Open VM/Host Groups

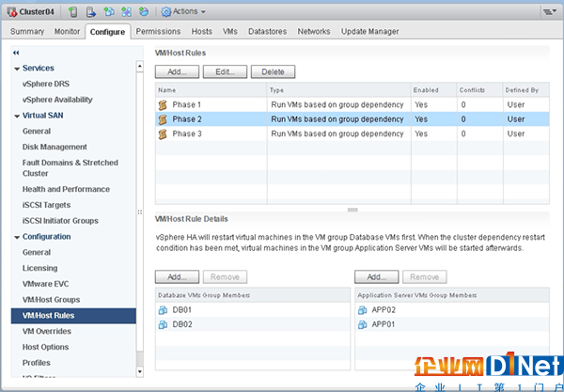click(x=51, y=300)
